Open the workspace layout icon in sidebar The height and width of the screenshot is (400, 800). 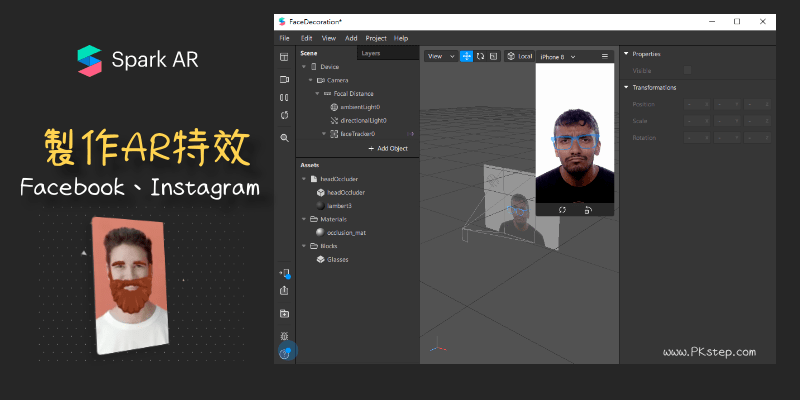284,57
